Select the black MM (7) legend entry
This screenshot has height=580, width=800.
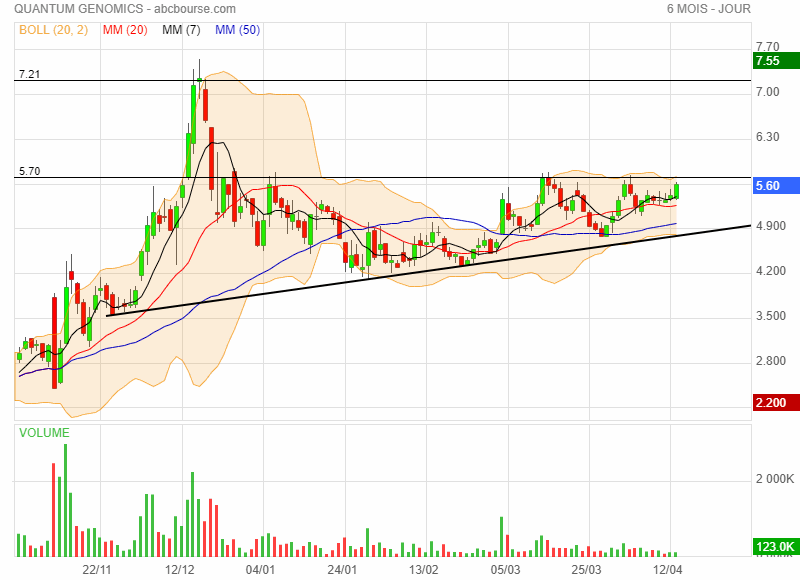pos(181,30)
